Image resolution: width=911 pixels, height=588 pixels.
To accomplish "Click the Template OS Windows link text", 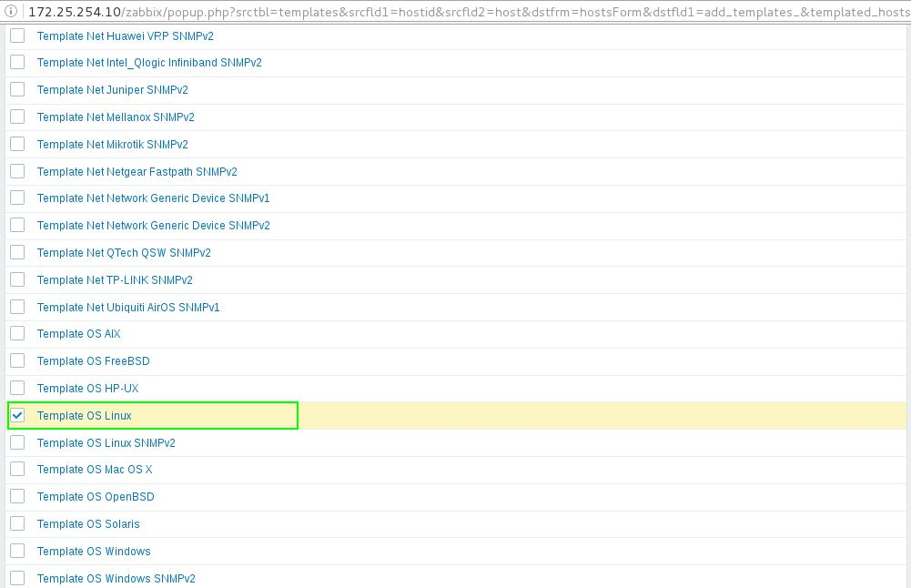I will tap(94, 552).
